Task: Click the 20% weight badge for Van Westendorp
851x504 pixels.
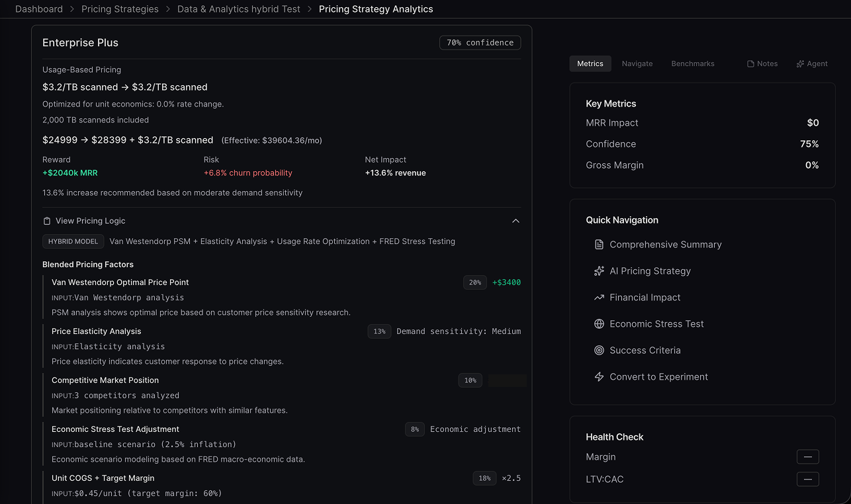Action: [475, 282]
